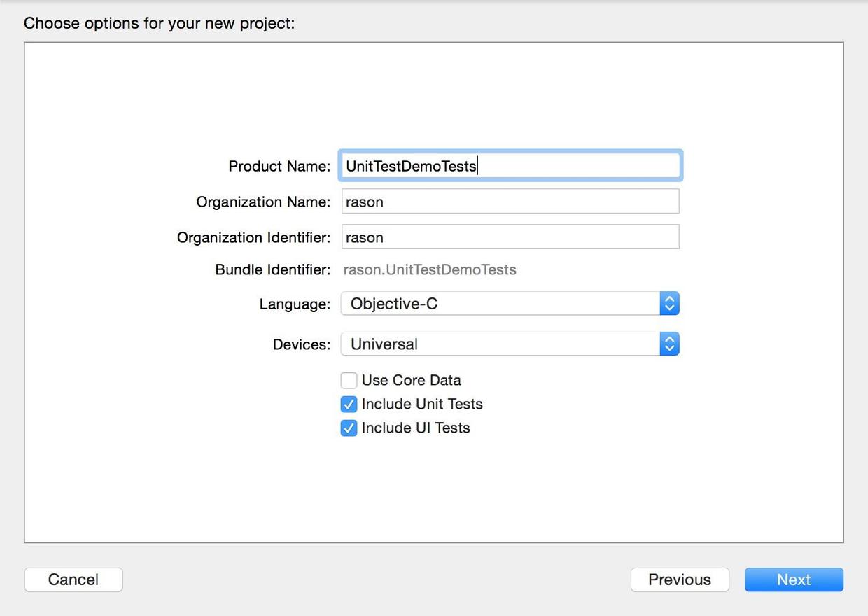Screen dimensions: 868x616
Task: Focus the Organization Name input field
Action: point(510,202)
